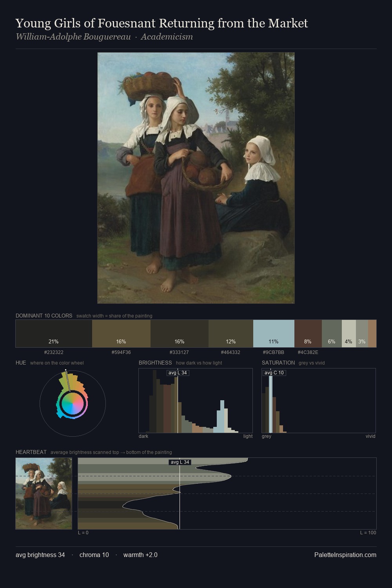
Task: Click the hex code label #9CB7BB
Action: point(274,352)
